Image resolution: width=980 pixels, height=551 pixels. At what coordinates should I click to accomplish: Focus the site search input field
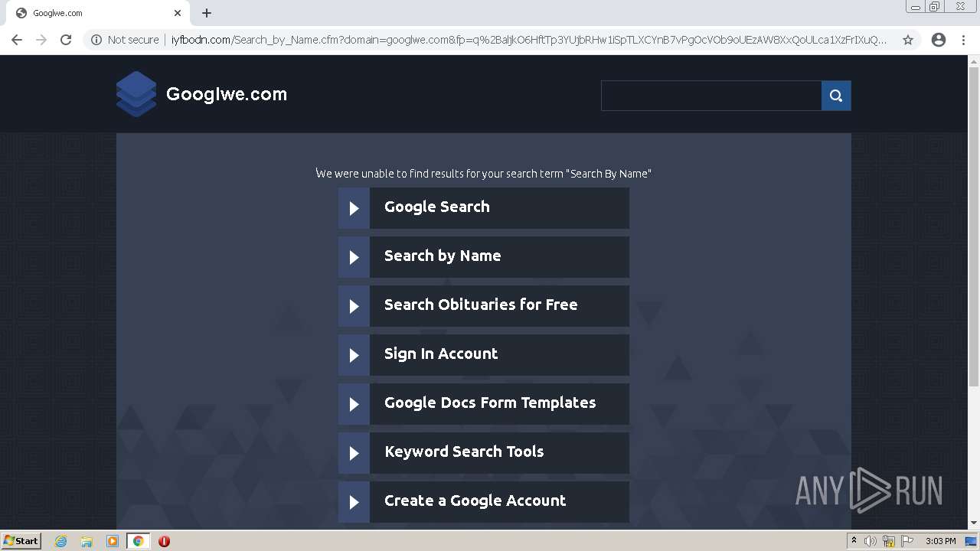point(711,96)
